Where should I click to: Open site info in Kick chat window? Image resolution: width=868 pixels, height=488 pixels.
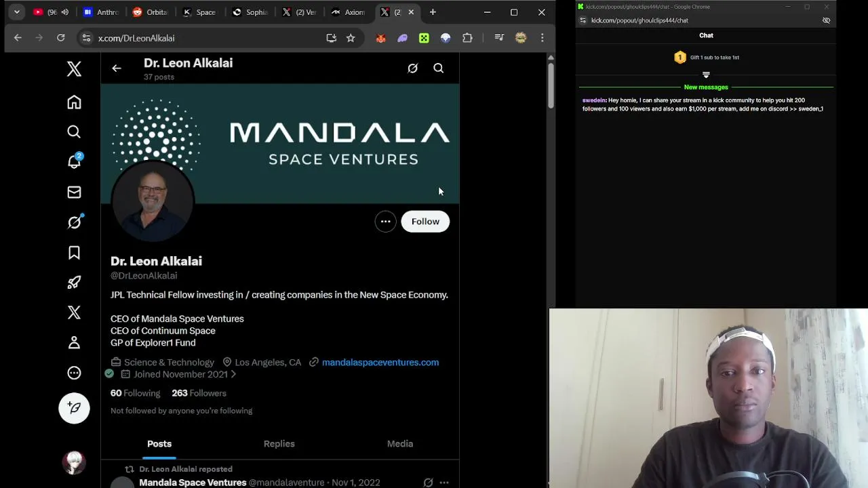click(x=583, y=20)
